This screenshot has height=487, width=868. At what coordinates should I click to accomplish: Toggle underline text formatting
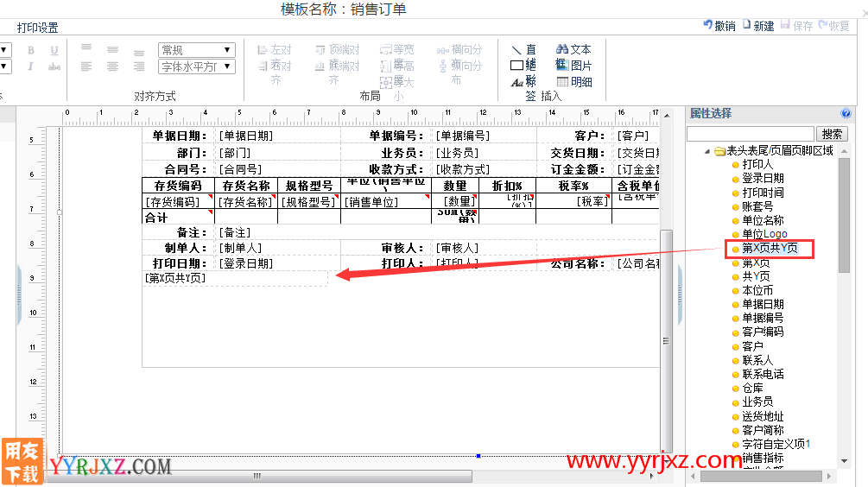[54, 51]
